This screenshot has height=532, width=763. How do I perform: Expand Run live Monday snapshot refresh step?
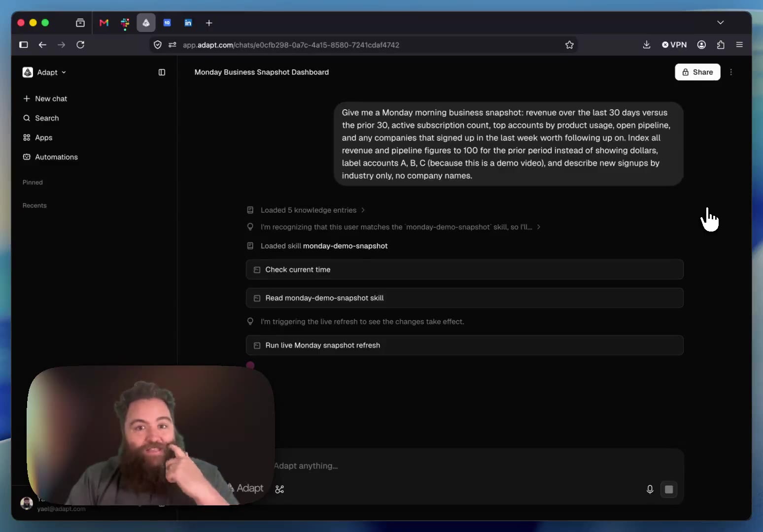click(x=464, y=345)
